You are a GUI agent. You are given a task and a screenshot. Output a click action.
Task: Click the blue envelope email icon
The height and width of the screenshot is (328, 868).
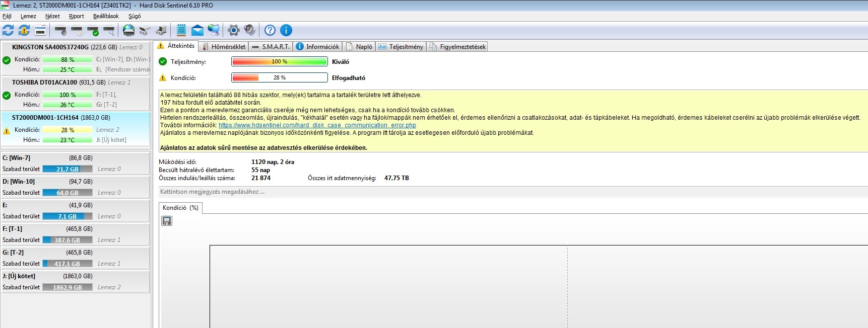(197, 31)
